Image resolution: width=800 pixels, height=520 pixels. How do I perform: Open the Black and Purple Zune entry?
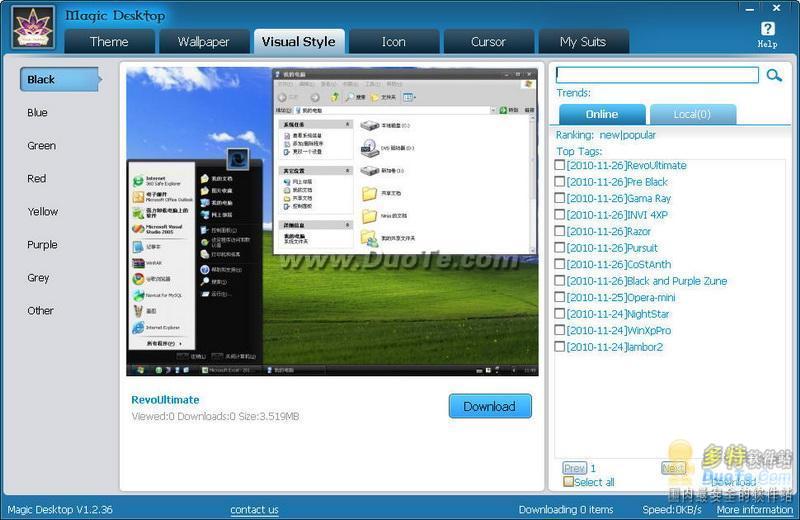pos(647,281)
